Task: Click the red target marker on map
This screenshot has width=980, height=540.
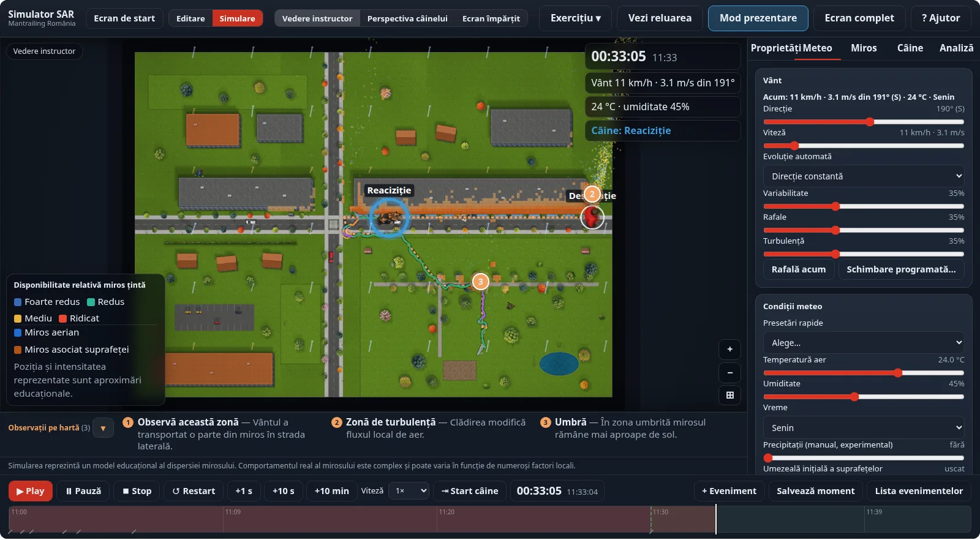Action: coord(592,217)
